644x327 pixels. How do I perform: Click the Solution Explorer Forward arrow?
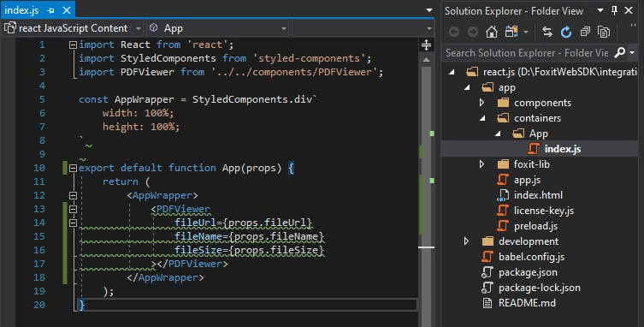pos(473,32)
